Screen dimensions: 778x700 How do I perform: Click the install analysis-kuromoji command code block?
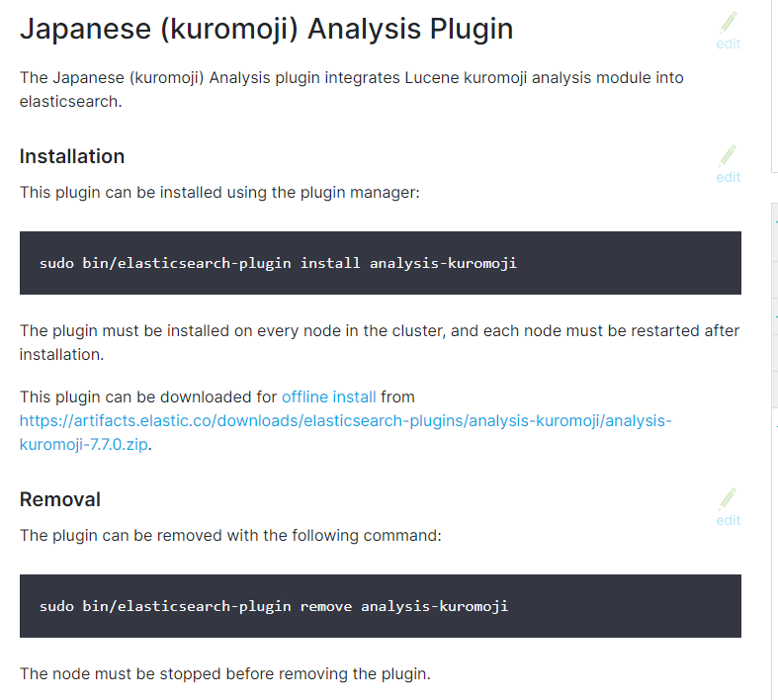381,263
